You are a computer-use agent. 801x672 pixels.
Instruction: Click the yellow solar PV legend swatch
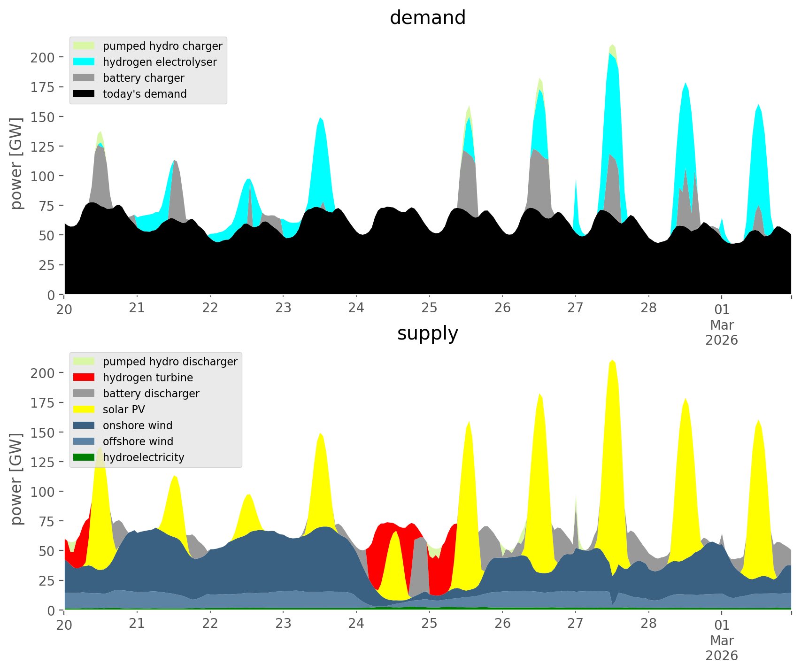[x=84, y=409]
